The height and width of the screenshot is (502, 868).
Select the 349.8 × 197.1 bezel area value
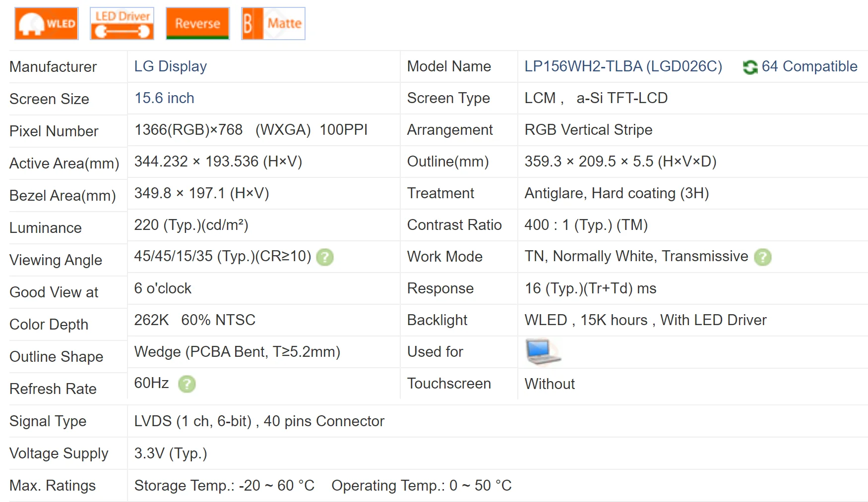[x=201, y=193]
